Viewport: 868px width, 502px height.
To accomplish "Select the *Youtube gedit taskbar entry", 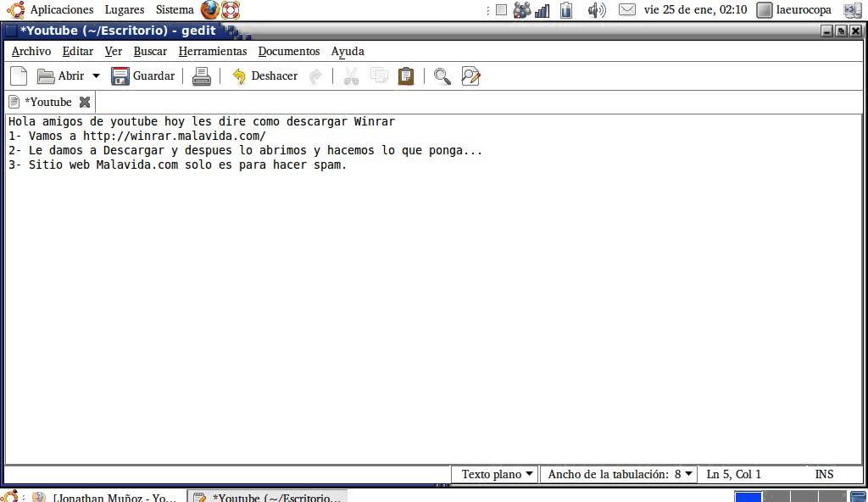I will pos(267,496).
